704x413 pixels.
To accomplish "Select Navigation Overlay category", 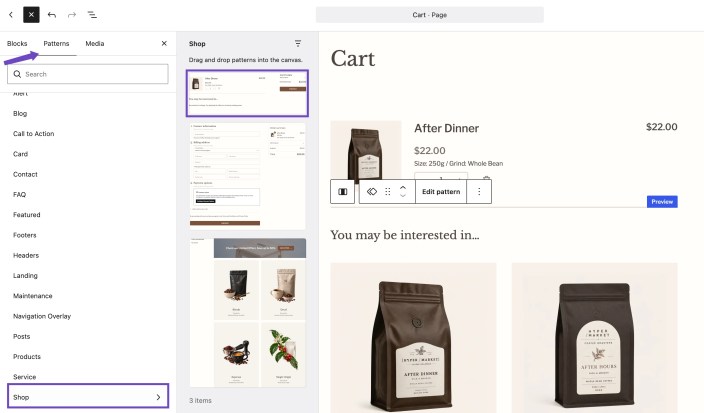I will 42,316.
